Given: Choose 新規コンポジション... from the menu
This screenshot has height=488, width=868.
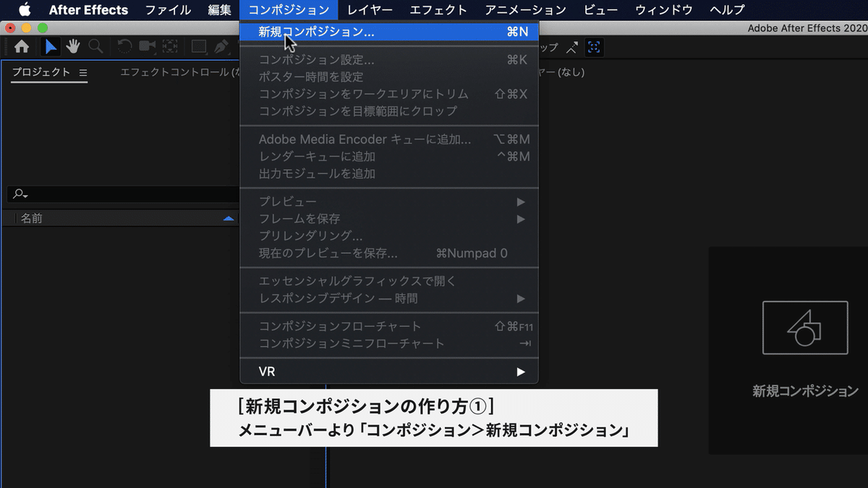Looking at the screenshot, I should 389,32.
